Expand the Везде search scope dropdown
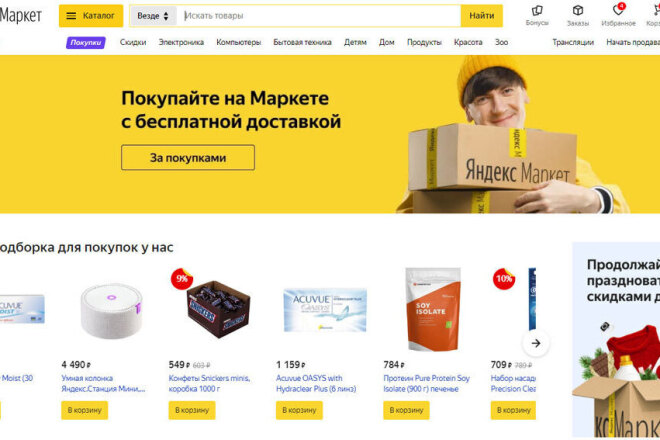This screenshot has width=660, height=440. point(153,16)
